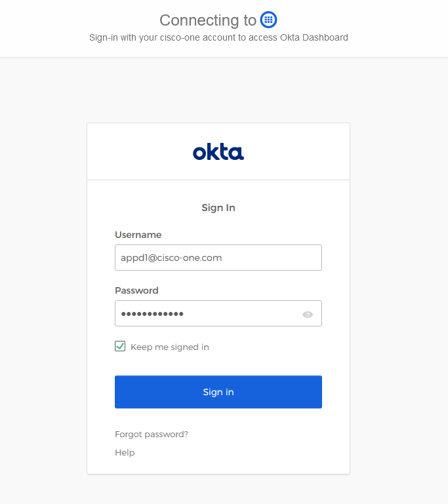The width and height of the screenshot is (448, 504).
Task: Click the "Connecting to" header text
Action: 208,20
